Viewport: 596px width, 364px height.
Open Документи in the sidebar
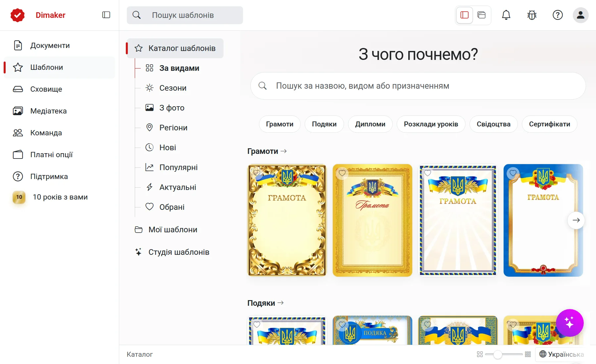(x=59, y=45)
